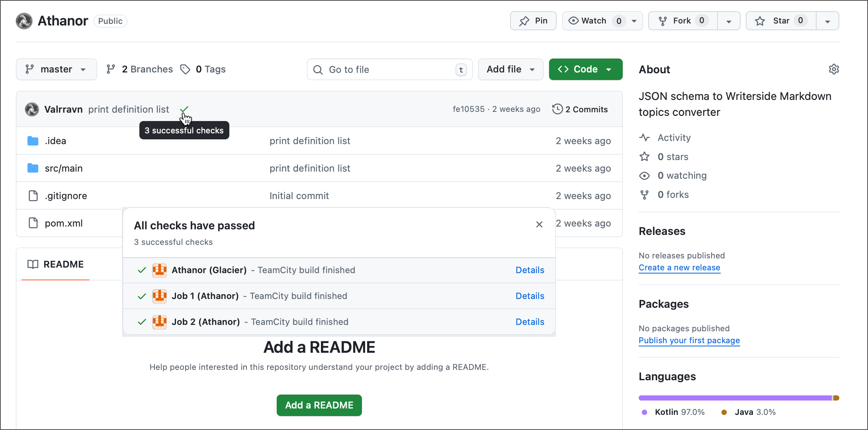Open the About section settings gear
This screenshot has width=868, height=430.
834,69
